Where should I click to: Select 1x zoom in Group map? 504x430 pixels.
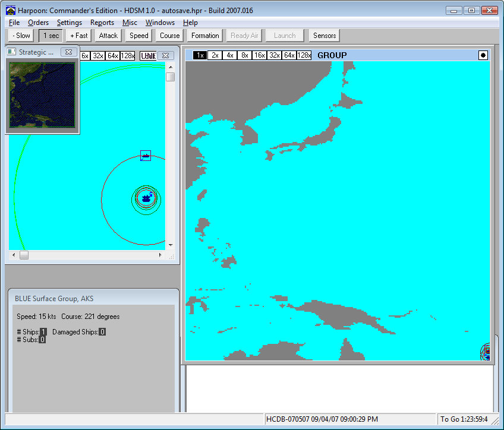pyautogui.click(x=200, y=55)
